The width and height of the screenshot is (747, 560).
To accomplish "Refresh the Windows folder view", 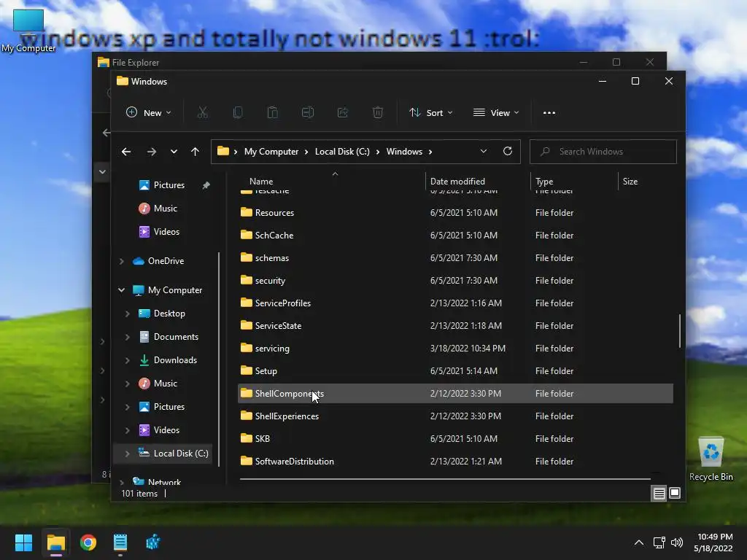I will (x=508, y=151).
